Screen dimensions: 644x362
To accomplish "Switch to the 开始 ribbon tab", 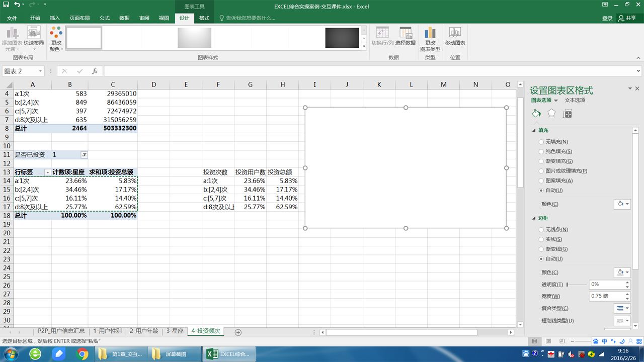I will click(x=35, y=18).
